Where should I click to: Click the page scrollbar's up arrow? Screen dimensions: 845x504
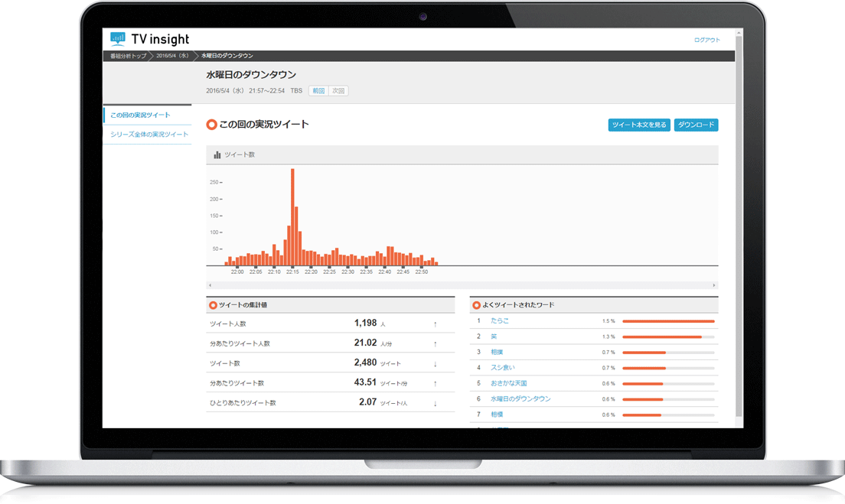tap(739, 33)
